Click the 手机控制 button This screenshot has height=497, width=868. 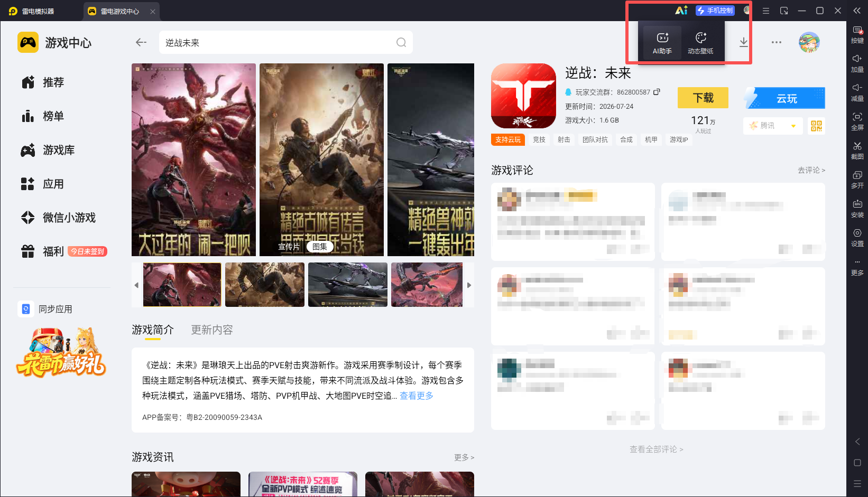click(715, 11)
